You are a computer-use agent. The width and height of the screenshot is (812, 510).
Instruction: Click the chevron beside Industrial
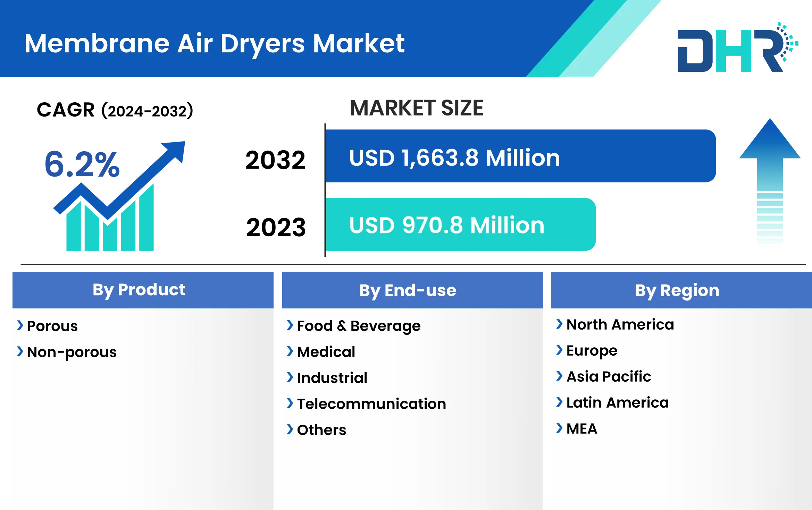pyautogui.click(x=290, y=377)
